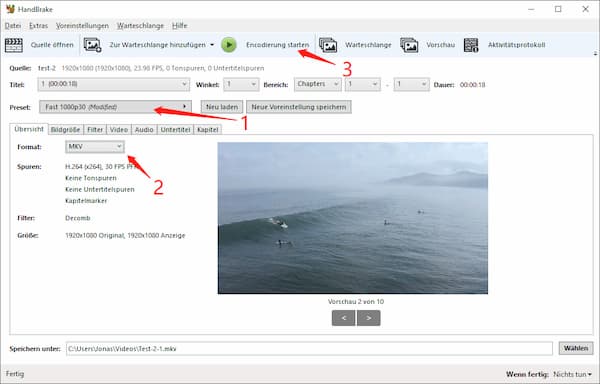Screen dimensions: 600x384
Task: Open the Wenn fertig Nichts tun dropdown
Action: (x=572, y=374)
